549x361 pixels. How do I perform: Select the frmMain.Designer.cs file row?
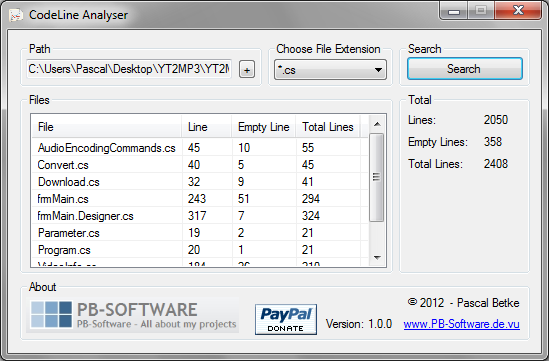[200, 216]
